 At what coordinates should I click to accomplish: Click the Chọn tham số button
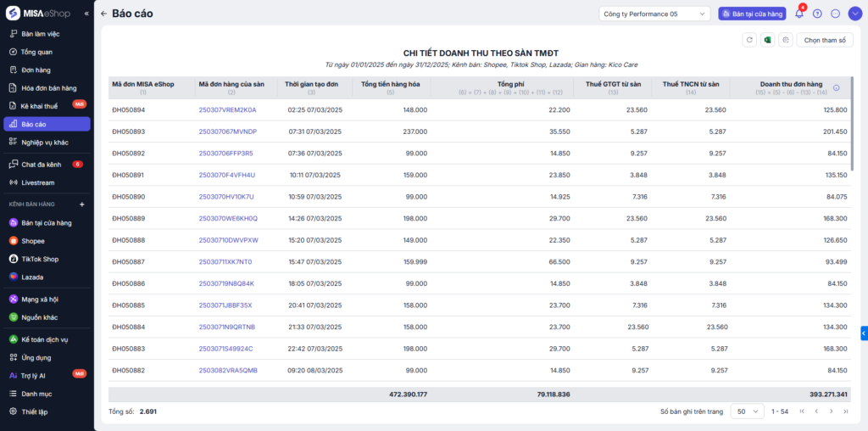(x=824, y=40)
